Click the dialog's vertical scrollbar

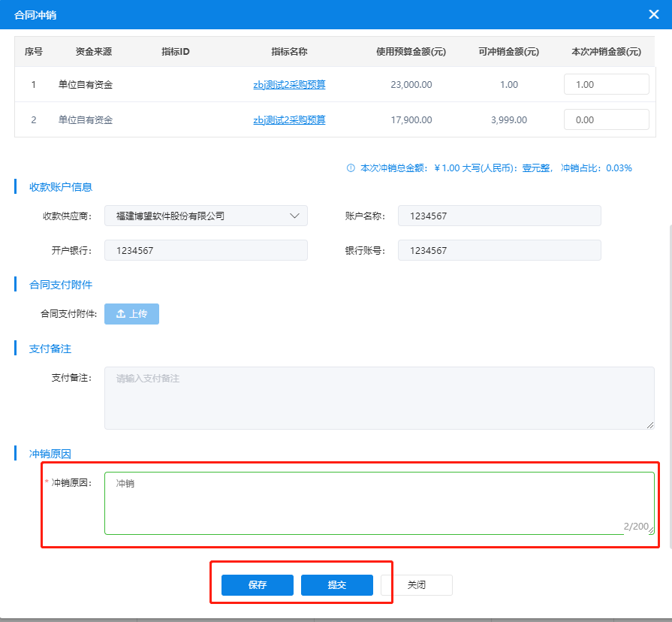[670, 386]
